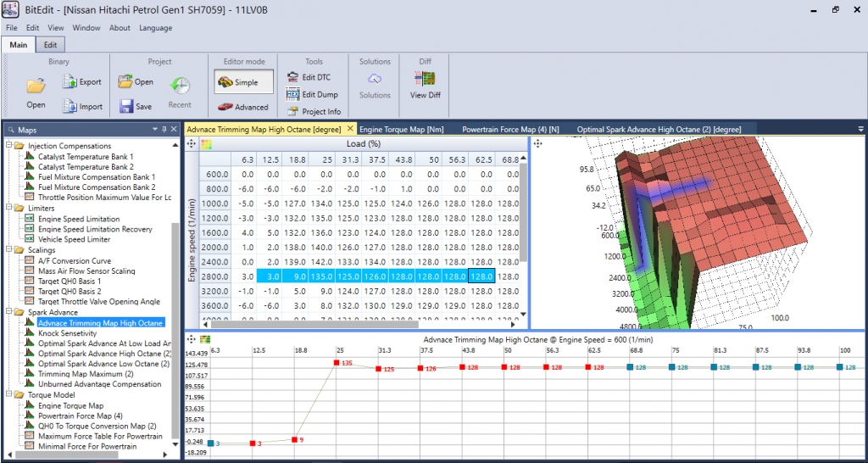Select Engine Torque Map in tree
The width and height of the screenshot is (868, 463).
(x=70, y=406)
